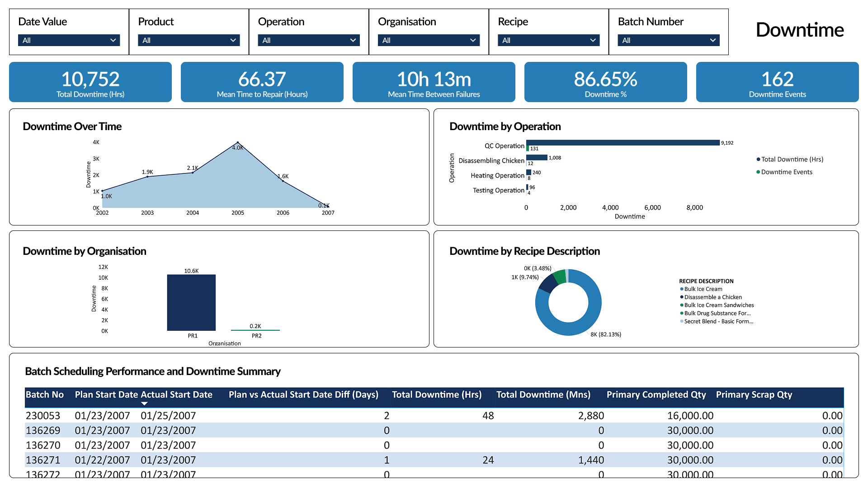Select batch 230053 table row
The height and width of the screenshot is (488, 868).
(x=43, y=416)
